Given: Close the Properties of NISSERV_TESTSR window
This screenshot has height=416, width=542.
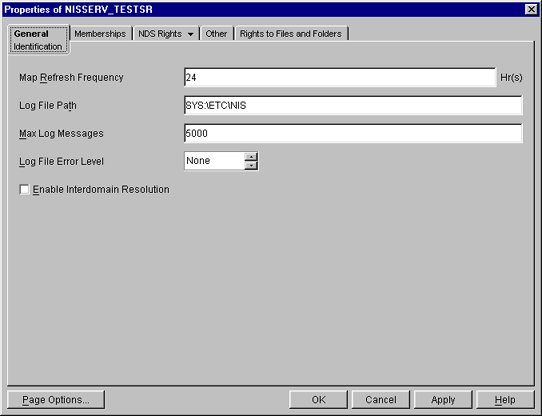Looking at the screenshot, I should (x=531, y=9).
